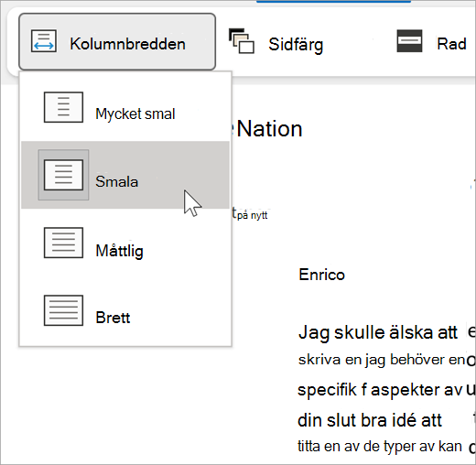Click the line 'skriva en jag behöver en'
Screen dimensions: 476x465
pyautogui.click(x=382, y=360)
